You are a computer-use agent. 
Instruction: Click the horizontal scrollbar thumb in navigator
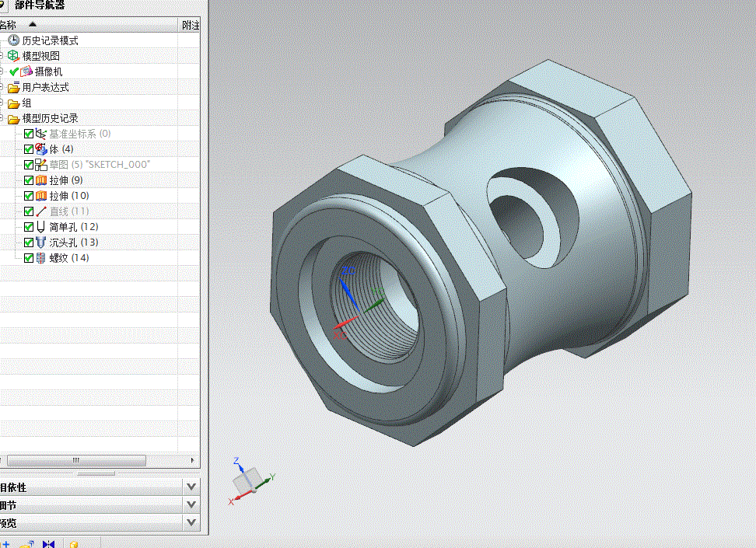pyautogui.click(x=76, y=460)
